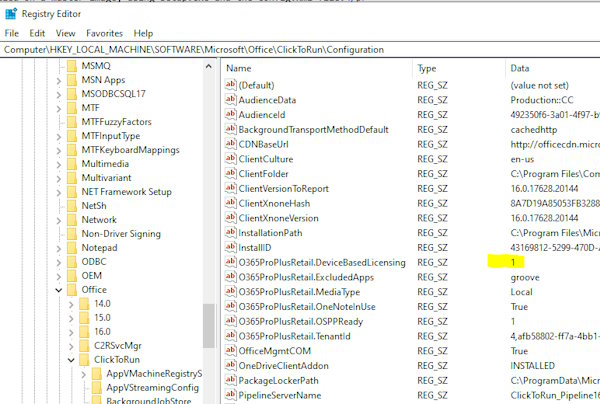This screenshot has height=404, width=600.
Task: Select the Multivariant tree item
Action: (x=106, y=178)
